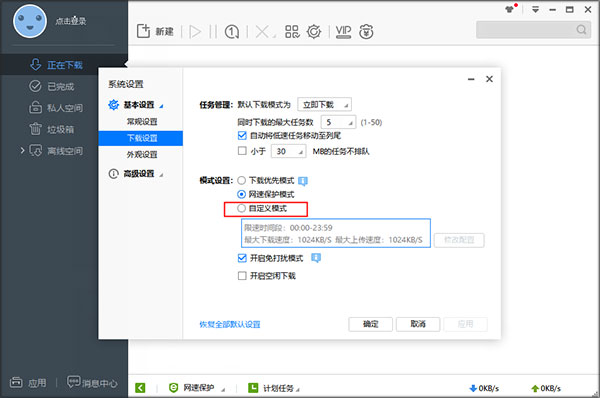Viewport: 600px width, 398px height.
Task: Open the 立即下载 download mode dropdown
Action: [x=324, y=104]
